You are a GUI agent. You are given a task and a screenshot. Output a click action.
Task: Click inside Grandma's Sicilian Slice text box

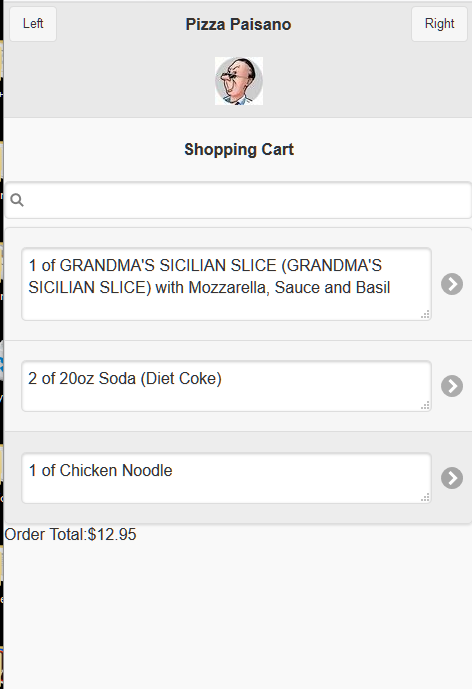(226, 284)
